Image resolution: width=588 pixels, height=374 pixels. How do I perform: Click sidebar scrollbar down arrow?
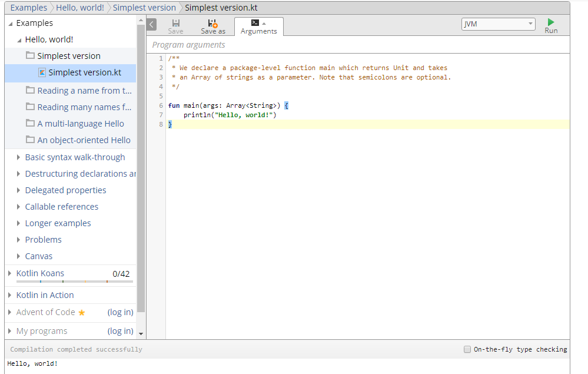pos(141,333)
